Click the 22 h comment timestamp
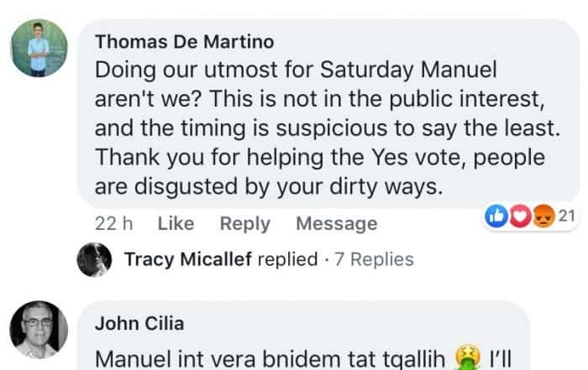Viewport: 588px width, 370px height. (x=113, y=224)
